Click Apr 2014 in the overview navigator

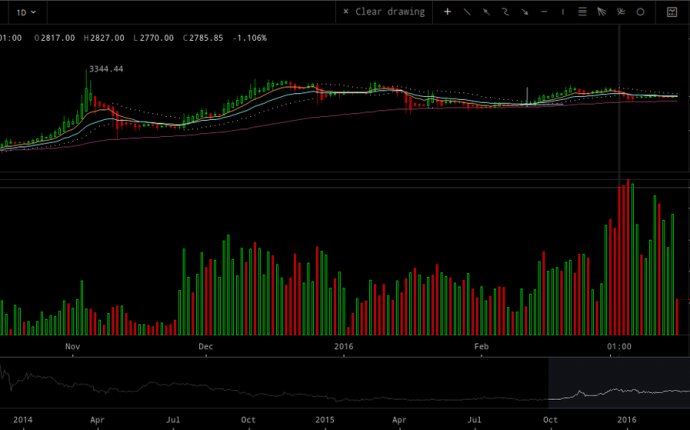click(97, 420)
